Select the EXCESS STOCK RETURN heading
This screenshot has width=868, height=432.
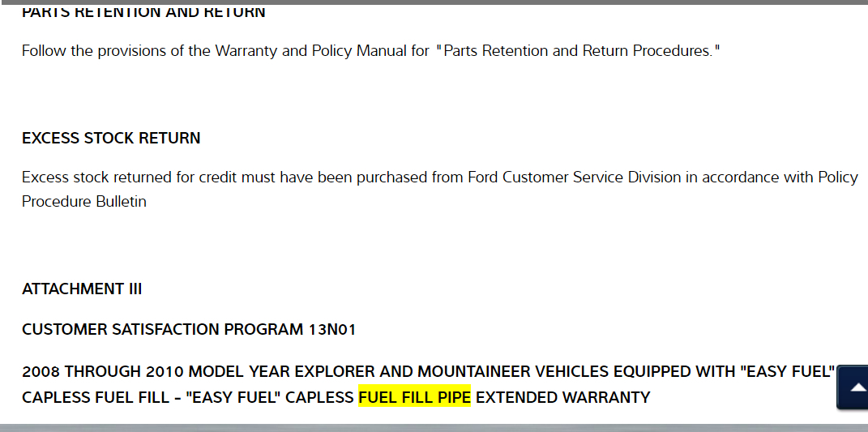pyautogui.click(x=111, y=138)
